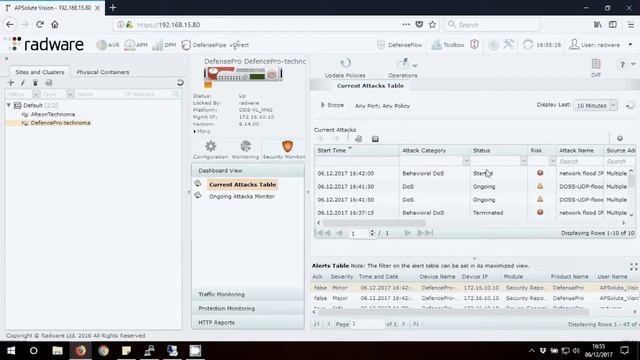Screen dimensions: 640x360
Task: Open Status column filter dropdown
Action: [x=523, y=162]
